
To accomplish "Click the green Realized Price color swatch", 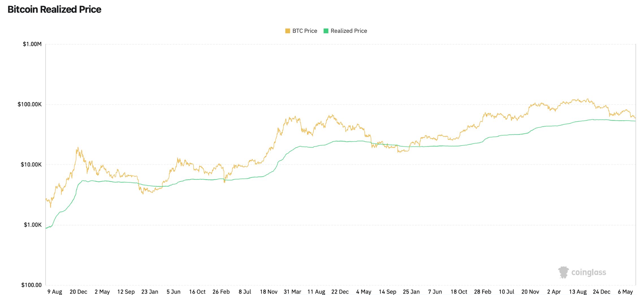I will pyautogui.click(x=326, y=31).
